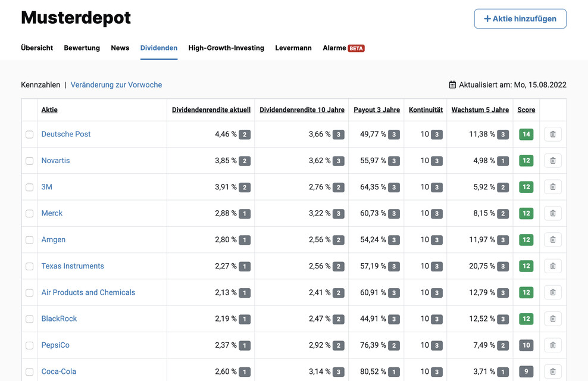Sort by the Aktie column header

[49, 110]
